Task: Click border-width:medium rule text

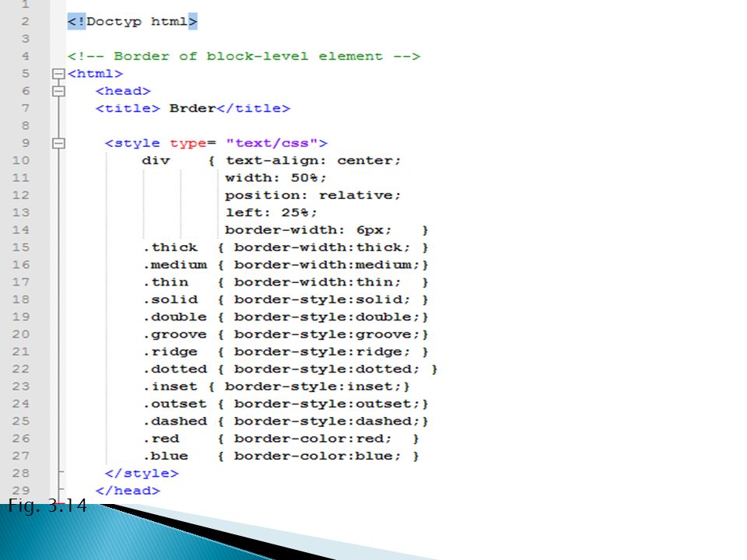Action: pos(326,264)
